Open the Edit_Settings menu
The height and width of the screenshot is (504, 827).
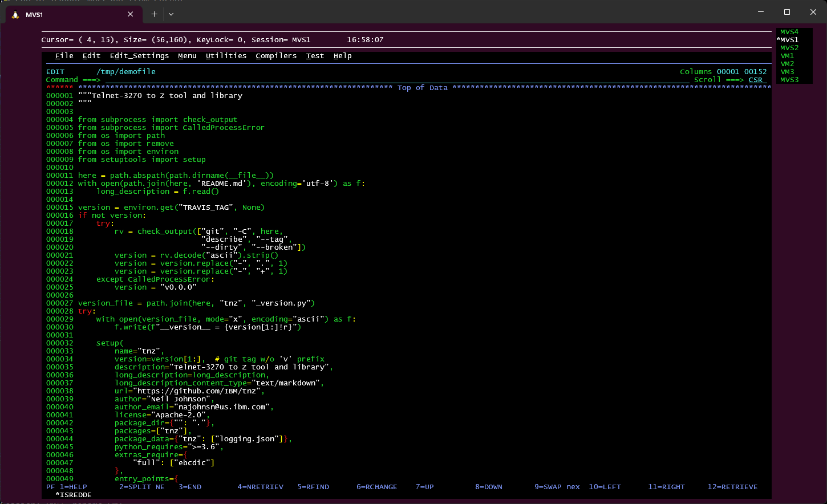tap(139, 56)
